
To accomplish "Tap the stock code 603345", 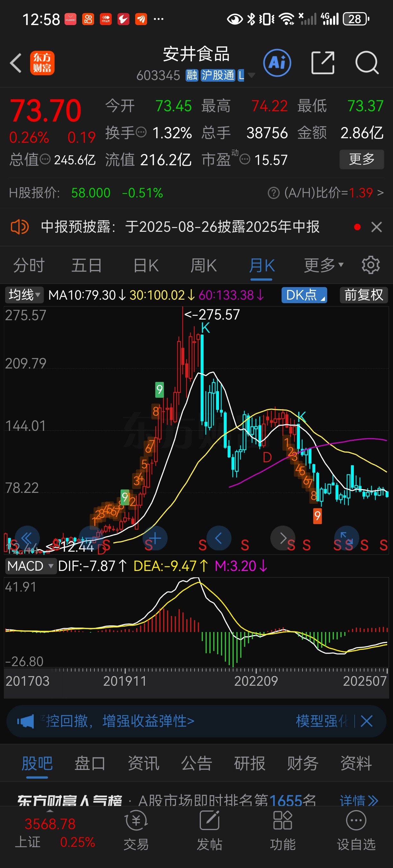I will 158,76.
